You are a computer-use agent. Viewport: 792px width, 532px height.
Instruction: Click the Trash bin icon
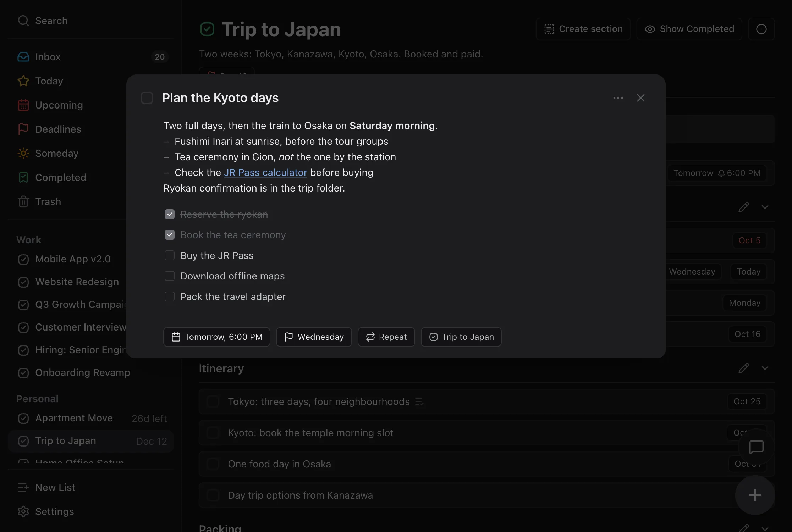(23, 201)
